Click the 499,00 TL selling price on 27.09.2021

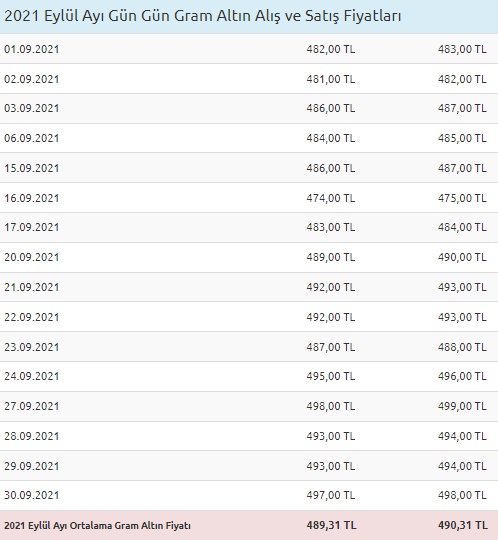[x=462, y=406]
